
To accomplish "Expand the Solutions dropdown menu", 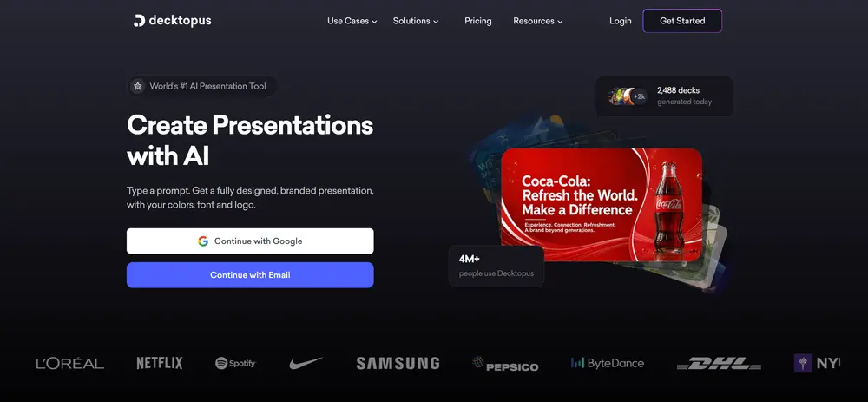I will pos(416,21).
